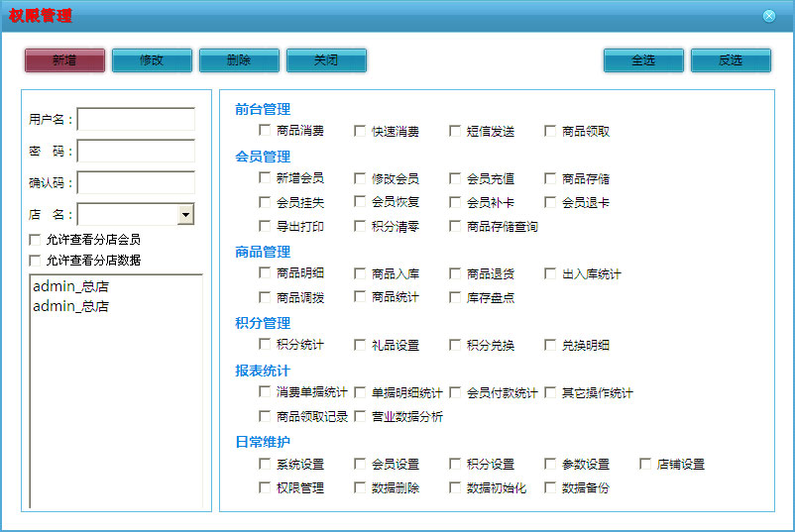
Task: Focus the 用户名 input field
Action: 136,119
